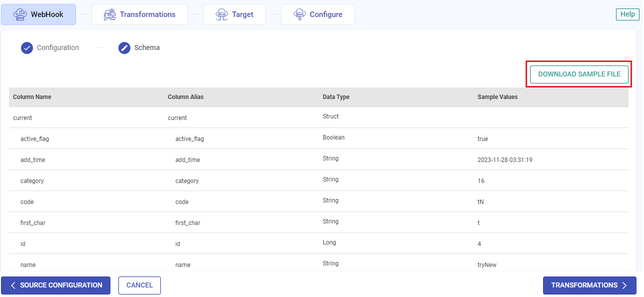Click the Transformations gear-network icon
This screenshot has height=297, width=644.
point(109,14)
